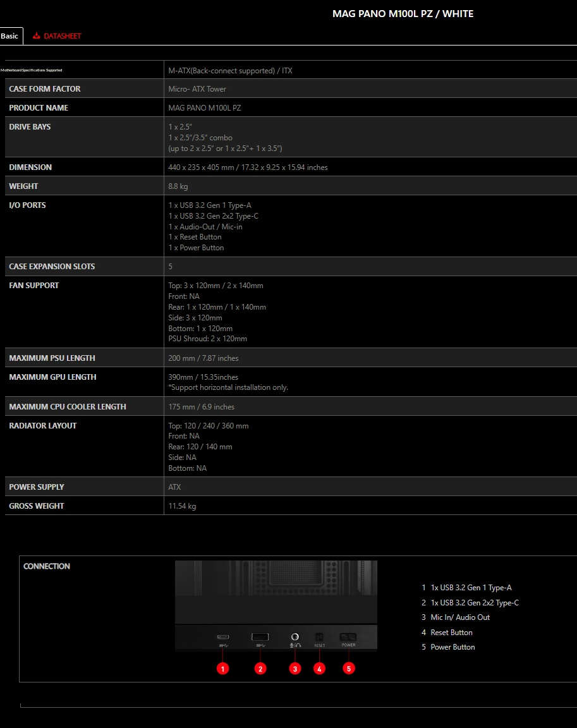Click the POWER SUPPLY label
577x728 pixels.
coord(36,487)
